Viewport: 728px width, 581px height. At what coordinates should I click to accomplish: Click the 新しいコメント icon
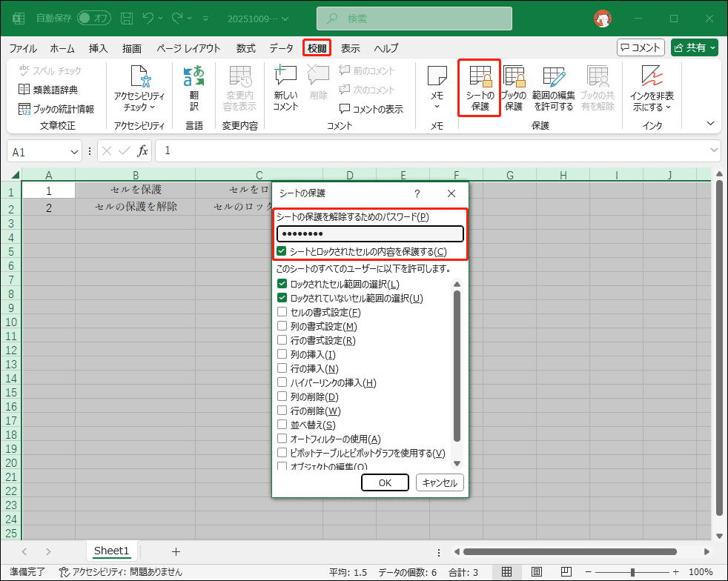pyautogui.click(x=285, y=76)
